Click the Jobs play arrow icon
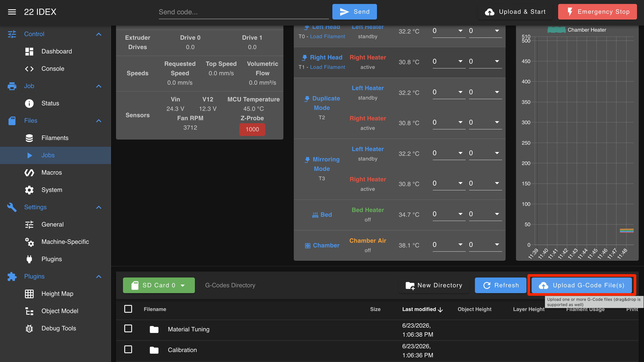The image size is (644, 362). [x=30, y=155]
